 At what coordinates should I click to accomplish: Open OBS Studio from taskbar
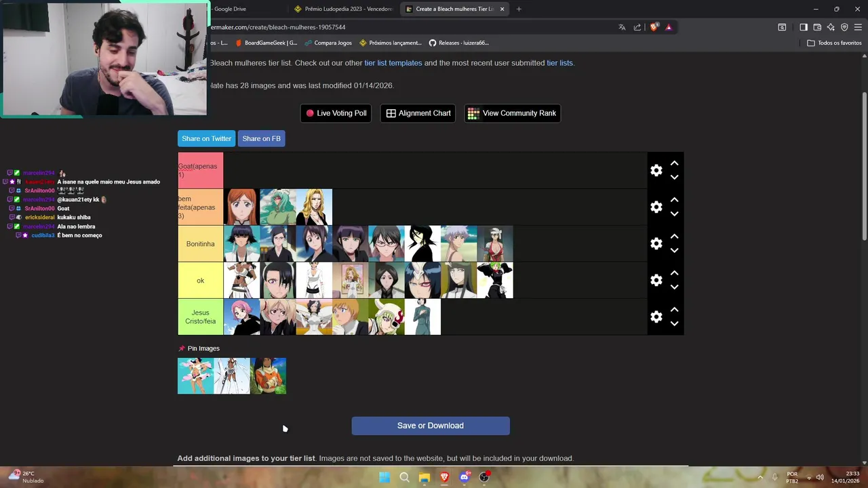coord(484,477)
